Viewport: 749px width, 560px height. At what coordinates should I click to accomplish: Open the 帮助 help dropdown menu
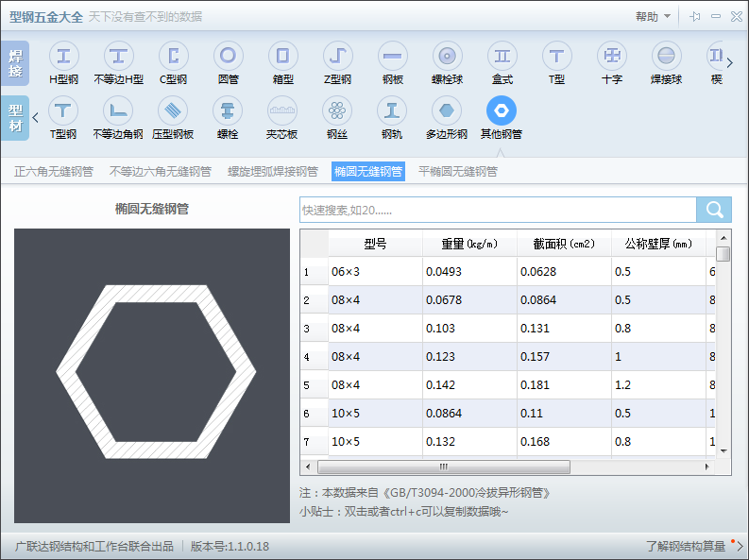pos(653,16)
